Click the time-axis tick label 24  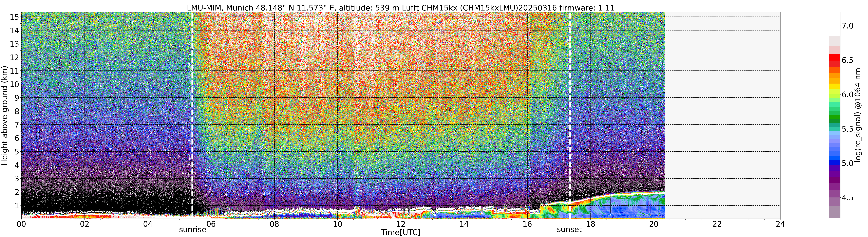[x=780, y=224]
